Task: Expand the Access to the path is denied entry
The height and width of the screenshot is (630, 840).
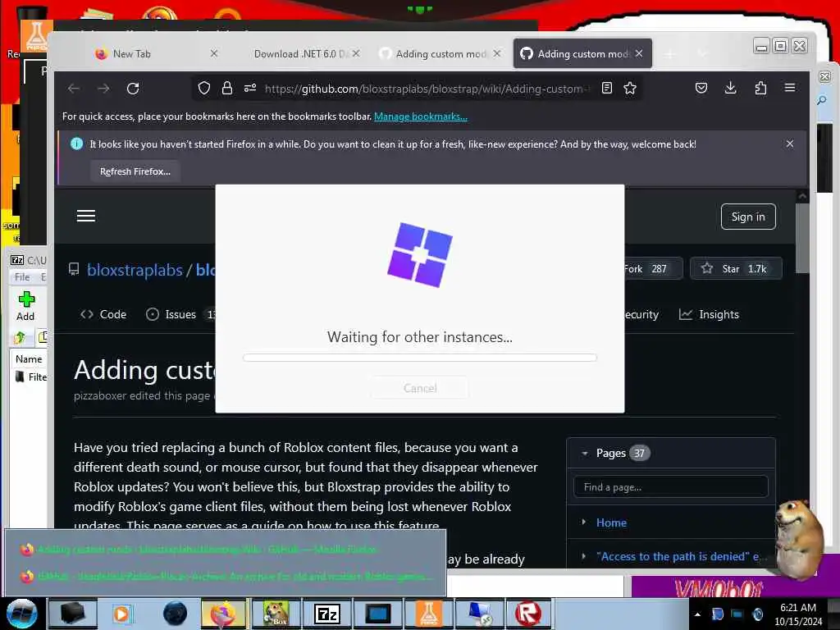Action: pyautogui.click(x=583, y=556)
